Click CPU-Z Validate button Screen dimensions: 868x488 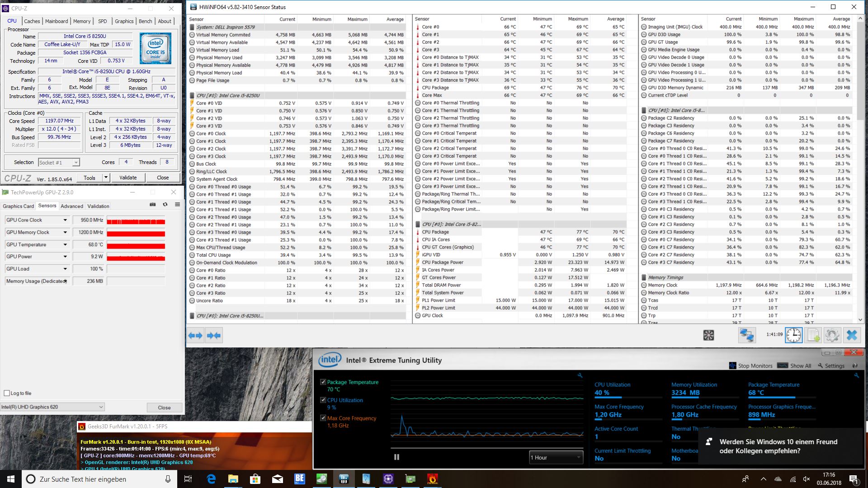[x=128, y=178]
